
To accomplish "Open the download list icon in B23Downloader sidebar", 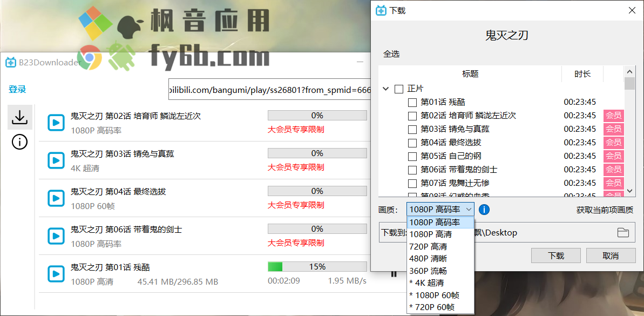I will click(20, 118).
